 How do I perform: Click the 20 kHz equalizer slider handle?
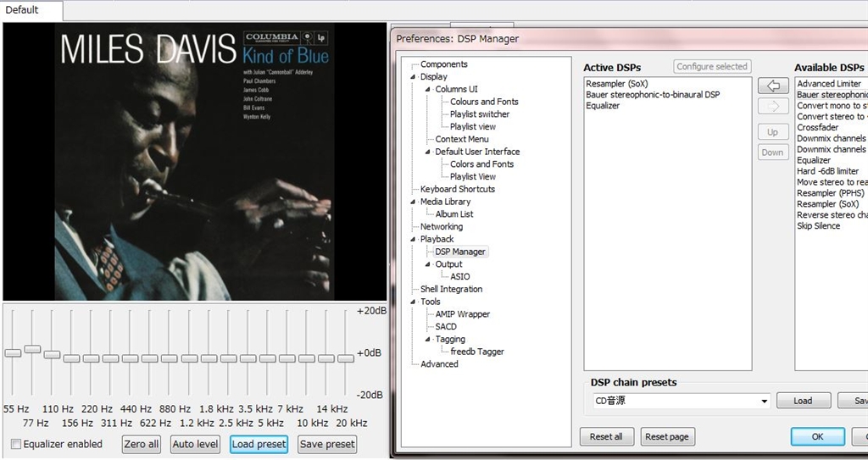click(x=346, y=358)
